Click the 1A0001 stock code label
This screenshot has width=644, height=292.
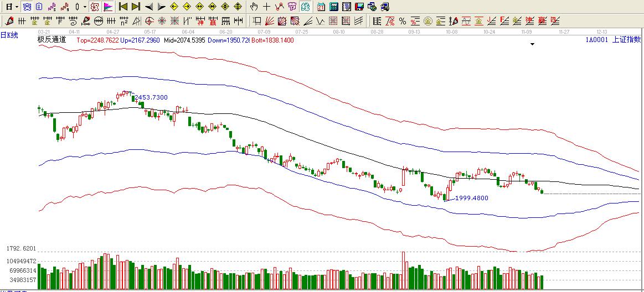pos(596,40)
